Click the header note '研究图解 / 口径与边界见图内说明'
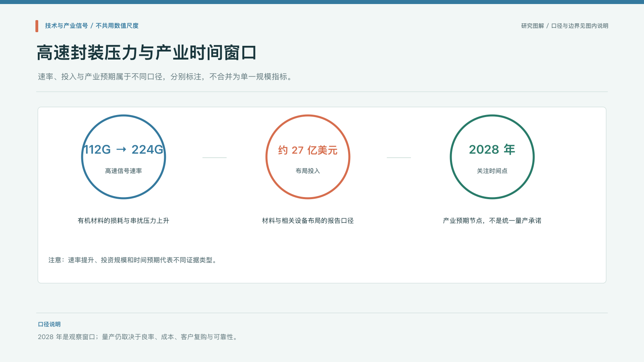This screenshot has height=362, width=644. pos(565,26)
